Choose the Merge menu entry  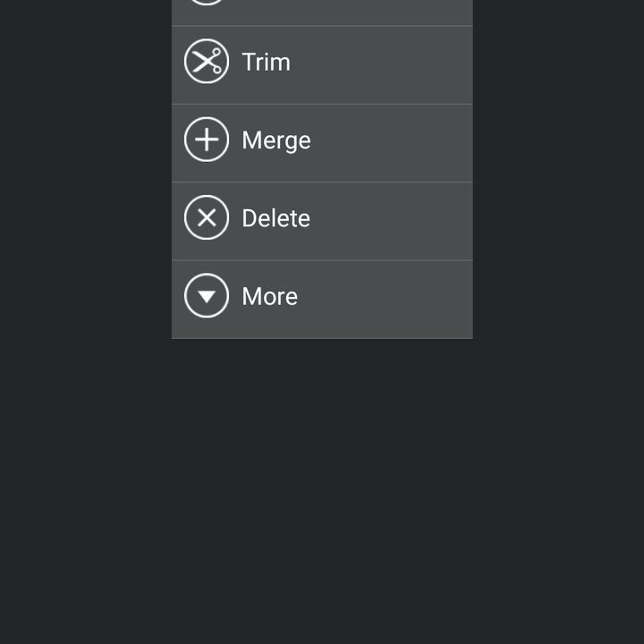322,143
